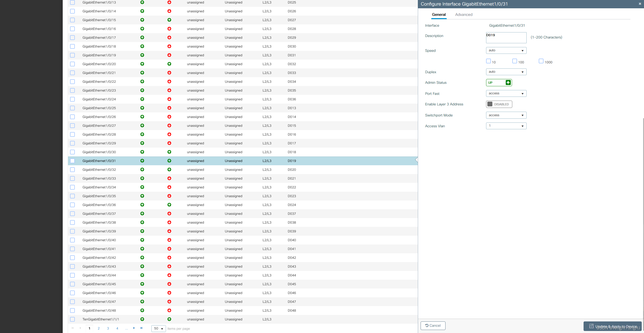
Task: Open the Speed dropdown
Action: [x=506, y=50]
